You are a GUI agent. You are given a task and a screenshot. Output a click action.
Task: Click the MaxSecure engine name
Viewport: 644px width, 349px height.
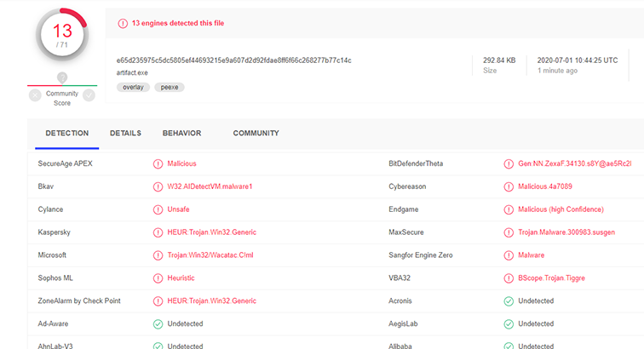(406, 232)
